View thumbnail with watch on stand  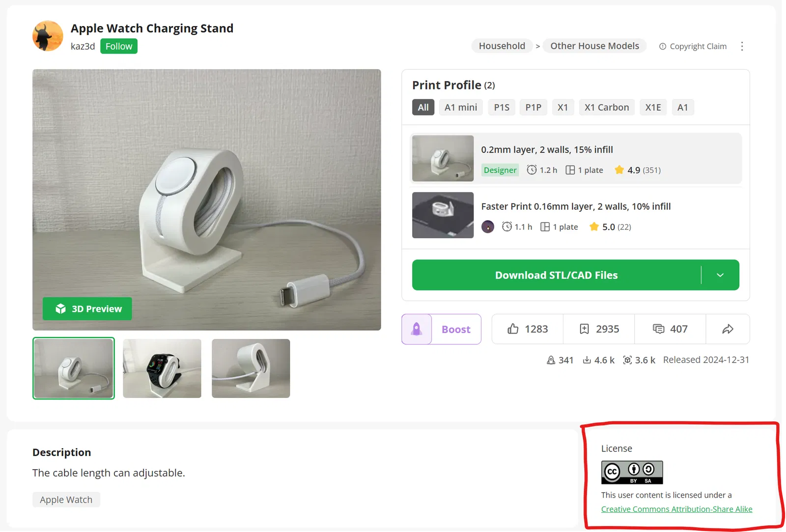pos(162,368)
